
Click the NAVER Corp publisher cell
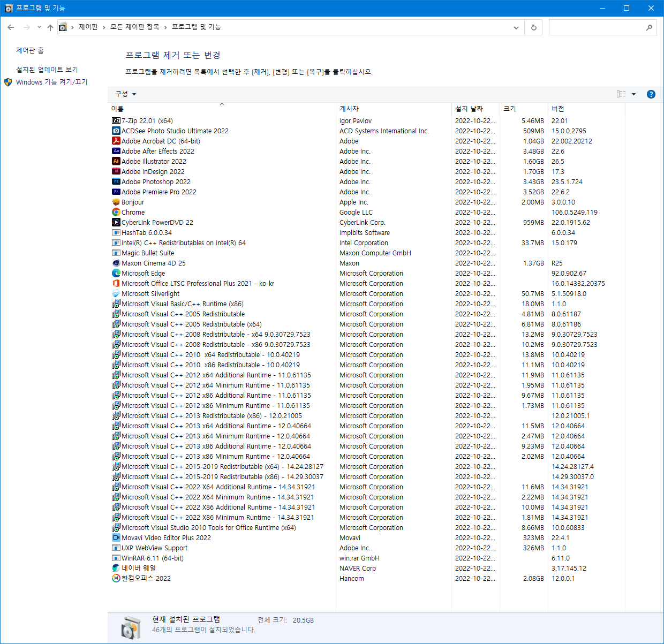click(x=358, y=569)
